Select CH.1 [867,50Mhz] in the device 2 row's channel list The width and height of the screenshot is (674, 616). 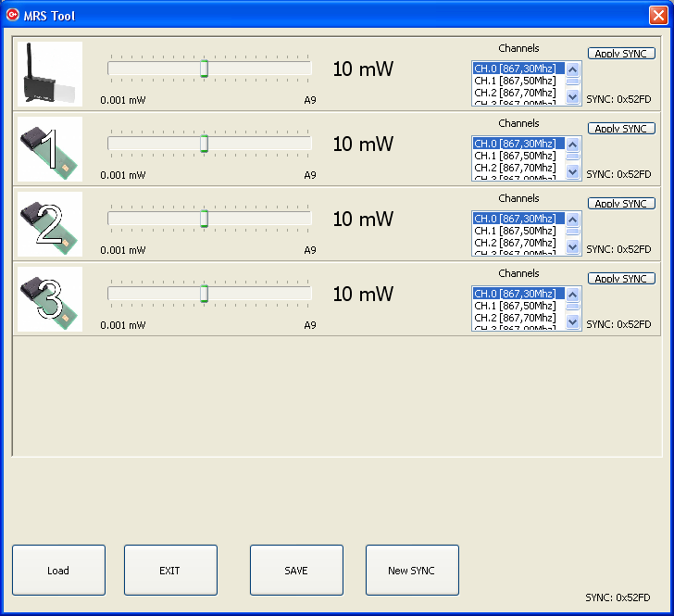tap(518, 231)
